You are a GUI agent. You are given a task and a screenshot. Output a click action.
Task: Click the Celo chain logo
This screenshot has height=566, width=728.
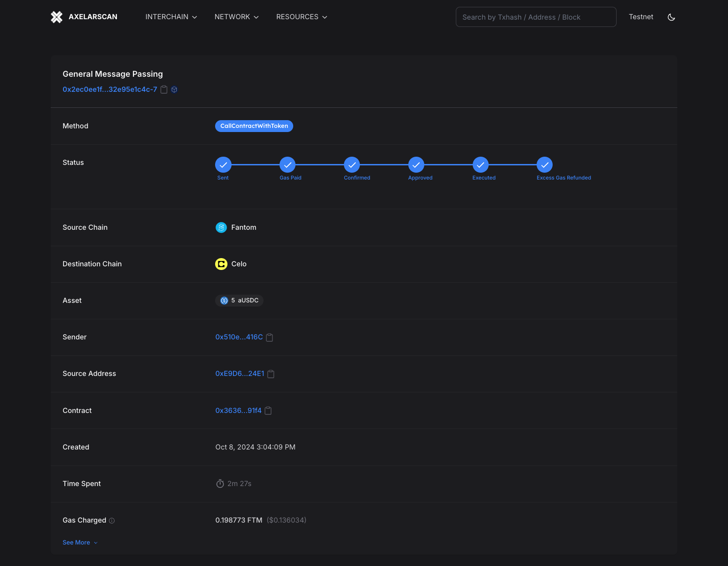click(x=221, y=264)
